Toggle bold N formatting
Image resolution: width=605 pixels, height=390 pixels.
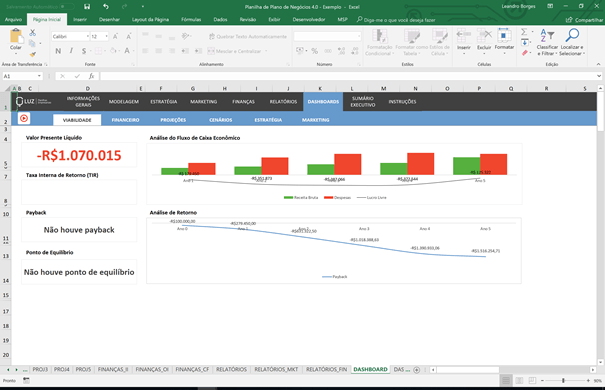tap(58, 51)
